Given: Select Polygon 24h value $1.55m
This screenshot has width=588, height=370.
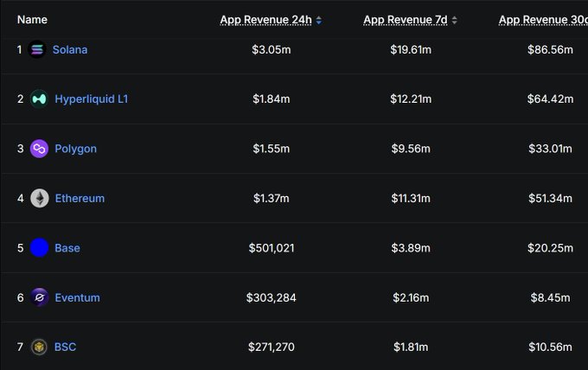Looking at the screenshot, I should pos(272,149).
